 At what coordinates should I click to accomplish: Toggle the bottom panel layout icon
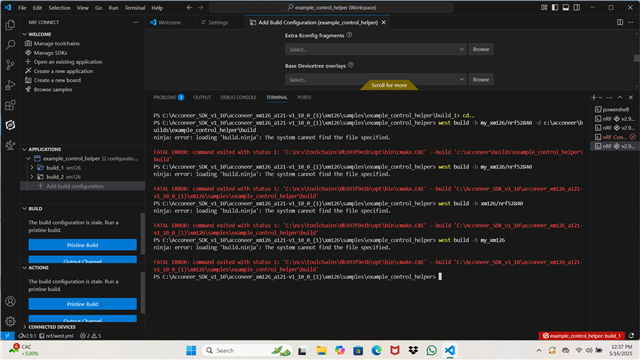coord(566,7)
